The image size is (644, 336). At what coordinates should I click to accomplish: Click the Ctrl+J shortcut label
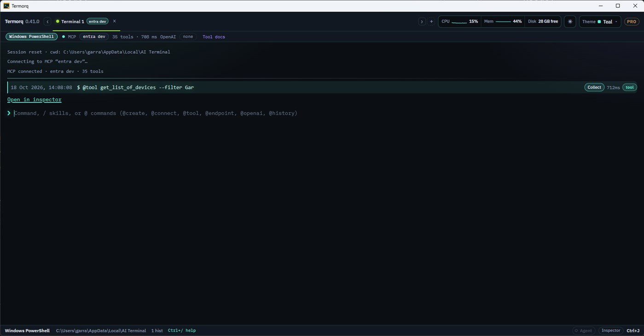coord(633,330)
